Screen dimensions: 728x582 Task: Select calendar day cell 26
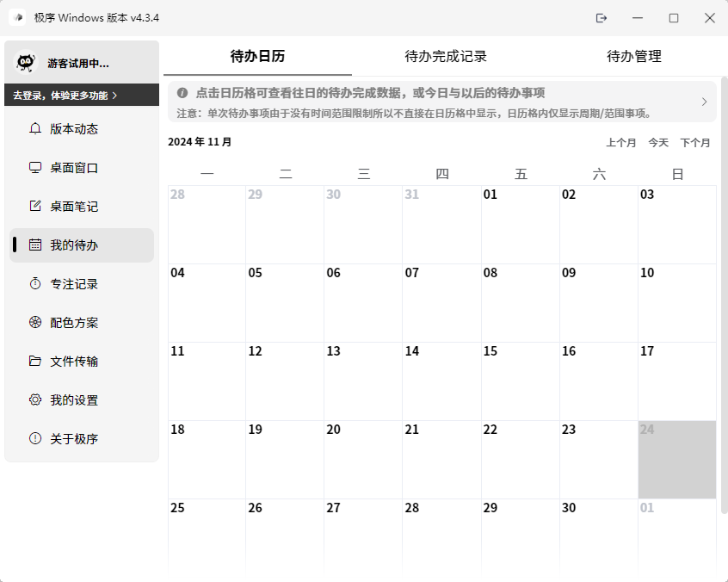pos(285,538)
